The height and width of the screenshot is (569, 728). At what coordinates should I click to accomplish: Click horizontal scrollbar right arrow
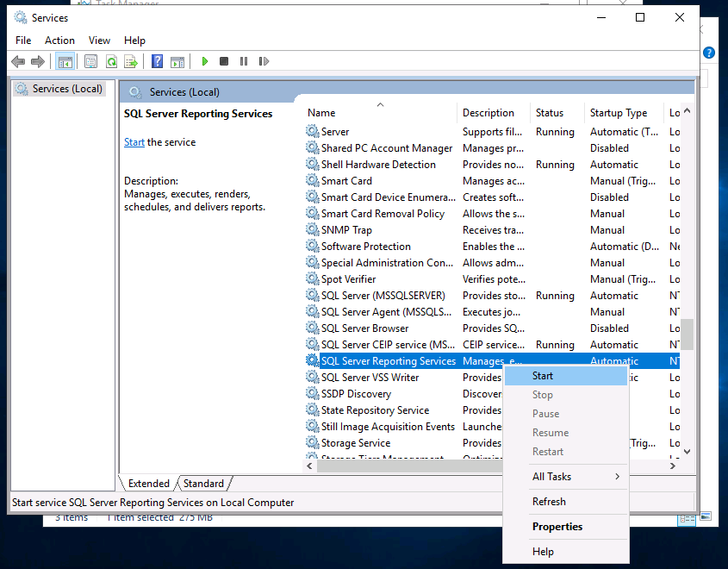(x=673, y=466)
